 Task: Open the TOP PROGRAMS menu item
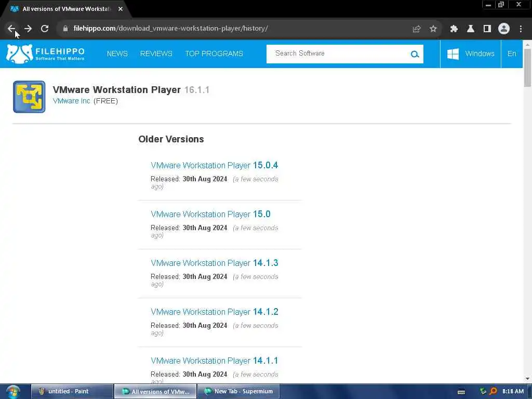click(x=214, y=54)
